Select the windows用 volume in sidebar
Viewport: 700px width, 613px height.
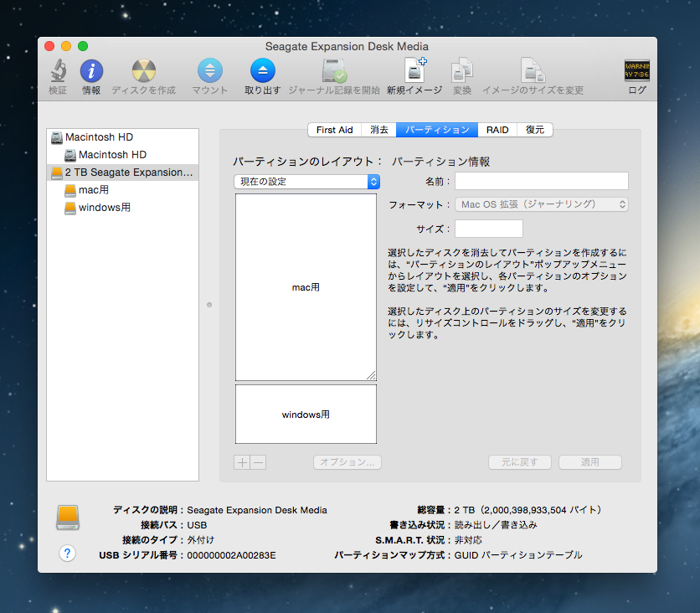[104, 208]
